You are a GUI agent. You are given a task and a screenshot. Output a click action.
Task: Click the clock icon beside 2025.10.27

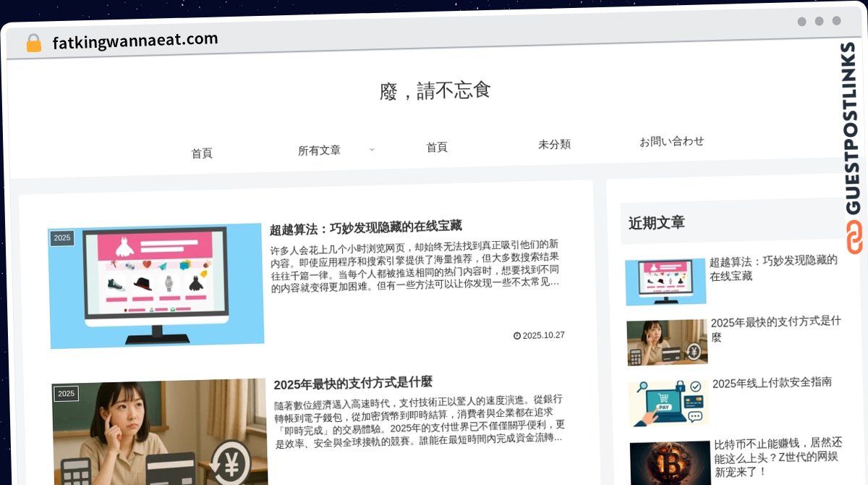(517, 336)
